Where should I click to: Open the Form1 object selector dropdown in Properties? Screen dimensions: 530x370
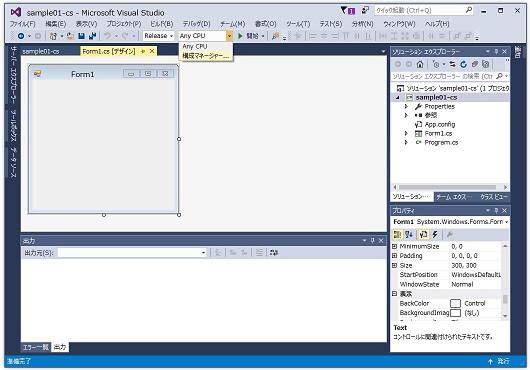tap(506, 222)
